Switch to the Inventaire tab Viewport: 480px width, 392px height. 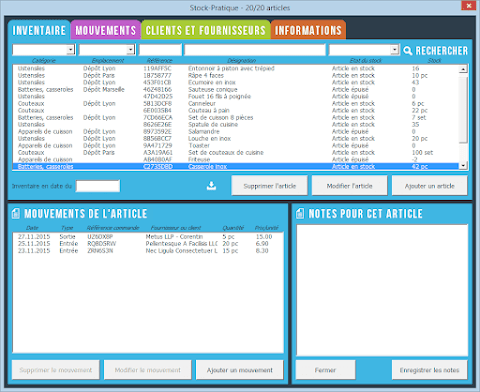coord(39,30)
